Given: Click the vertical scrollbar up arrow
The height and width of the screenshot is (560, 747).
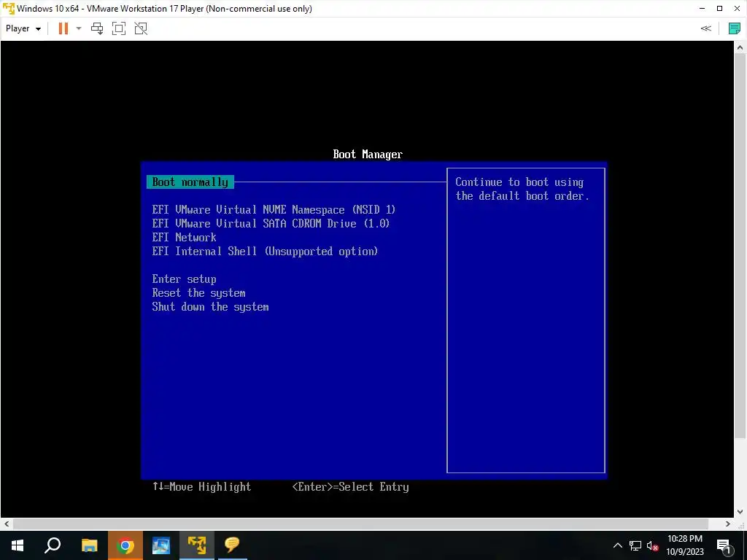Looking at the screenshot, I should click(x=740, y=47).
